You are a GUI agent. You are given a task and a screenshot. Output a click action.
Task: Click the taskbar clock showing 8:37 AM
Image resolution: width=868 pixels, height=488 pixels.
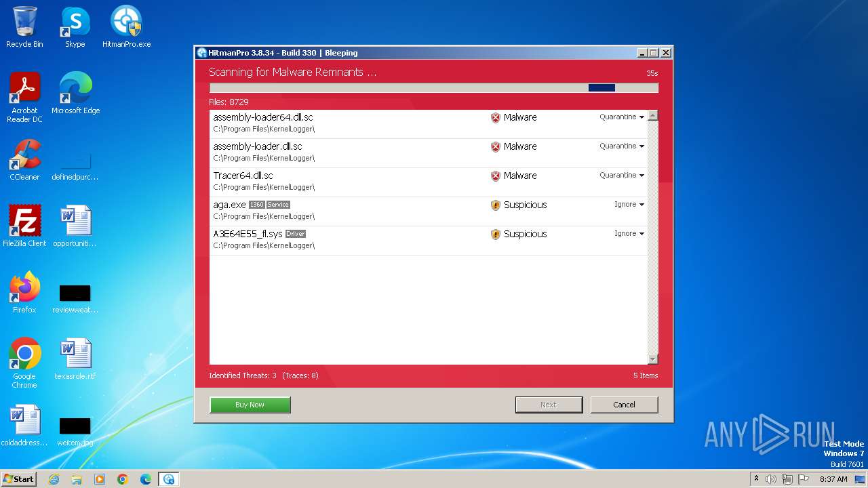tap(833, 479)
